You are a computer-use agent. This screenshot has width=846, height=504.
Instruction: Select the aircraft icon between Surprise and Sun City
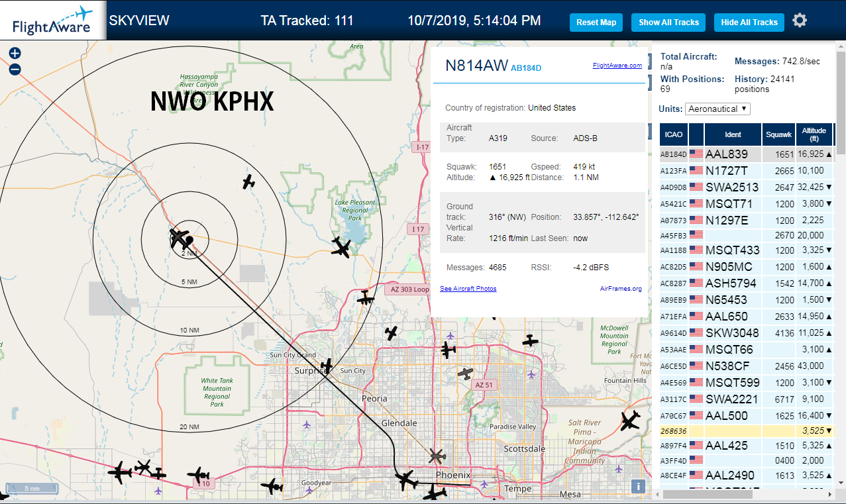click(x=327, y=365)
